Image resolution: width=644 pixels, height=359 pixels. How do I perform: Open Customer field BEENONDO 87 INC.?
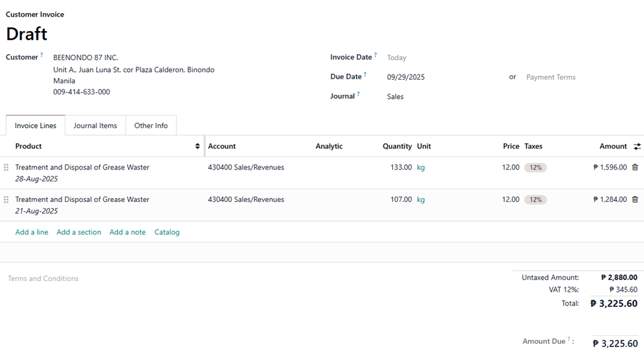[x=86, y=58]
